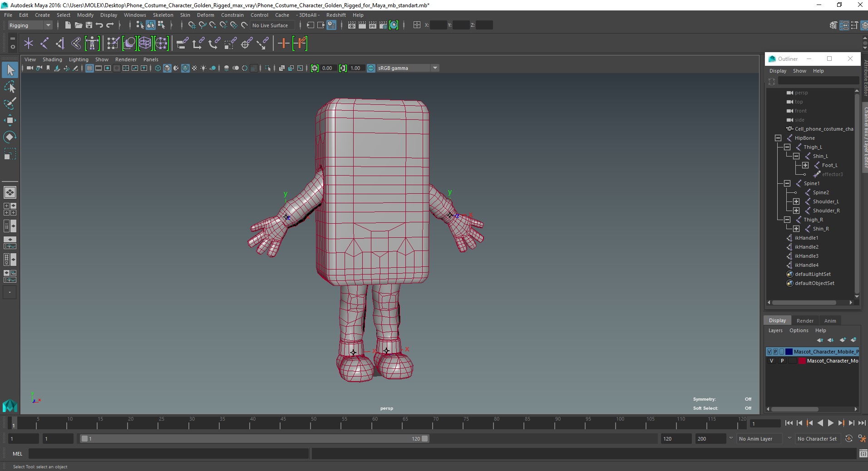This screenshot has height=471, width=868.
Task: Open the viewport Shading menu
Action: click(x=52, y=59)
